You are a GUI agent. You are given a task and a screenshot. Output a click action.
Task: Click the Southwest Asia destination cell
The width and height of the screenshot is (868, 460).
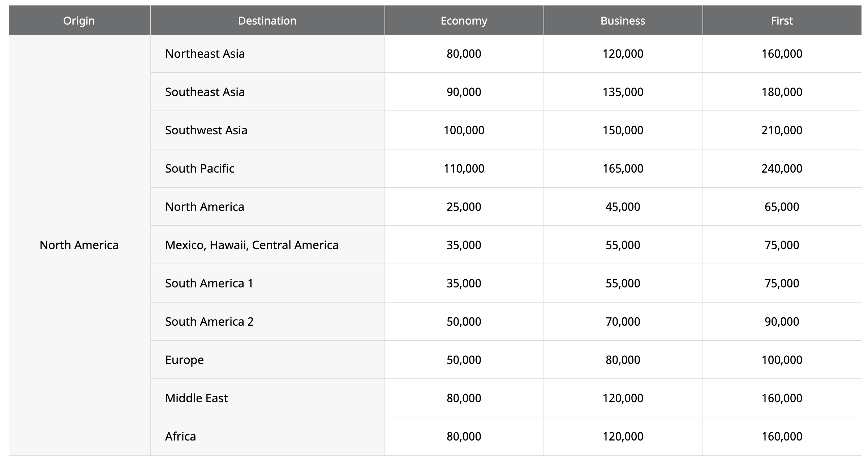point(206,130)
